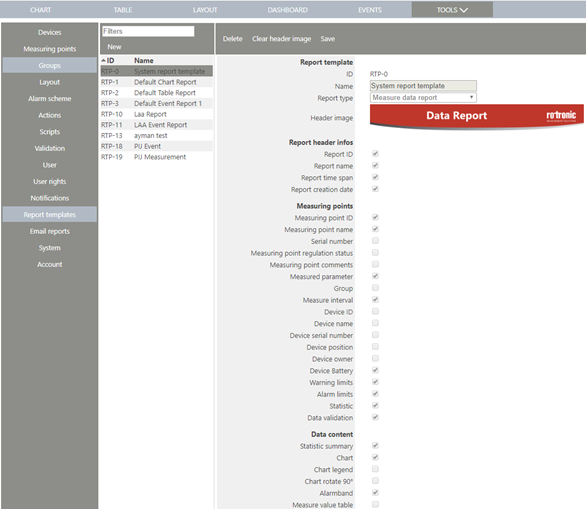The width and height of the screenshot is (586, 509).
Task: Select Measuring points in sidebar
Action: tap(49, 49)
